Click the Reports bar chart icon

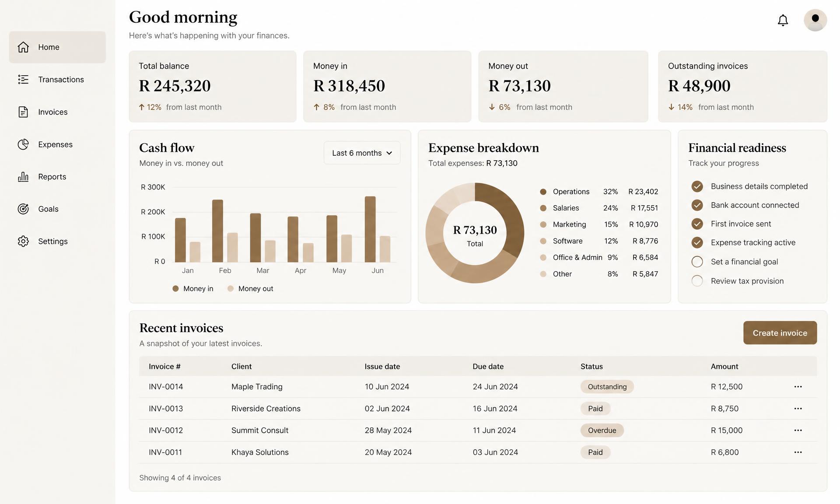click(23, 176)
